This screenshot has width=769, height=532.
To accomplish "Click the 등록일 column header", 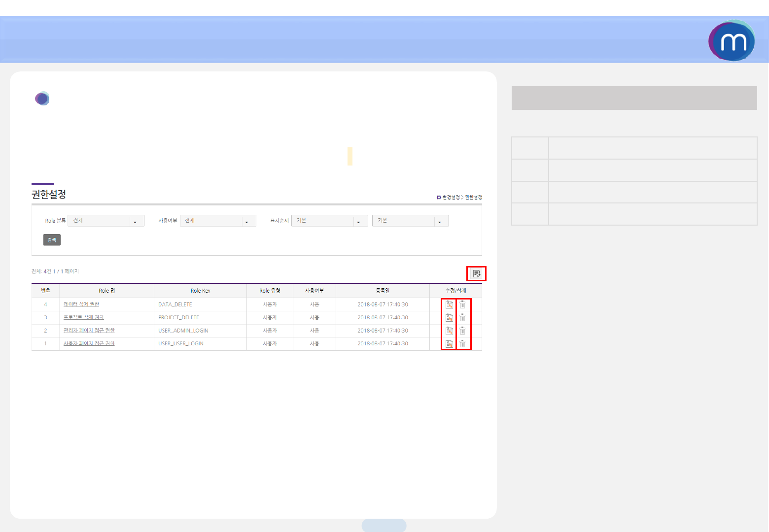I will click(383, 291).
